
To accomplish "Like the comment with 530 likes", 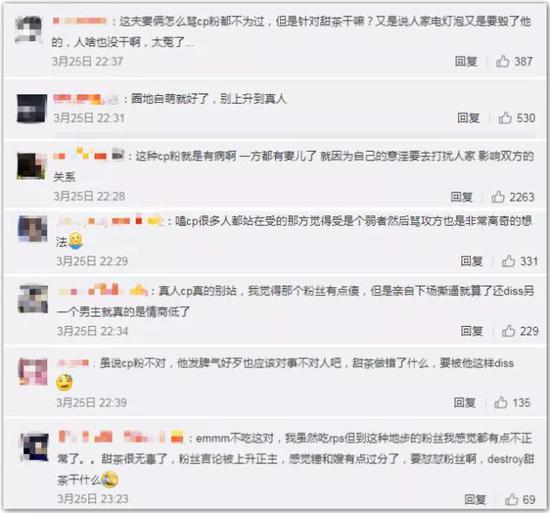I will 505,118.
